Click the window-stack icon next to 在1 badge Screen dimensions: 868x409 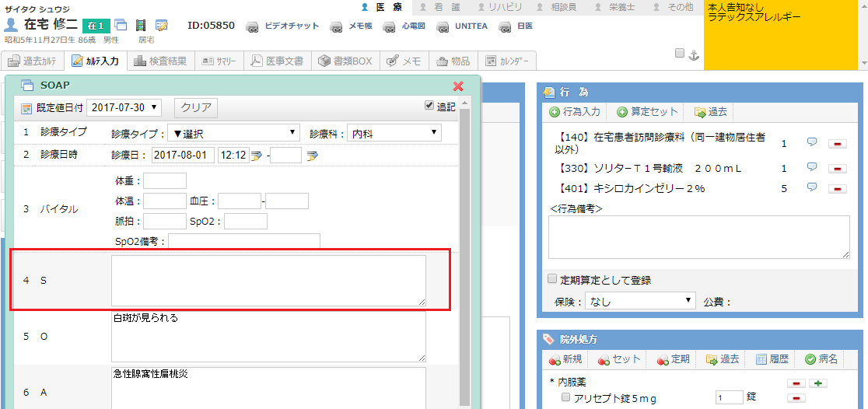[x=120, y=25]
